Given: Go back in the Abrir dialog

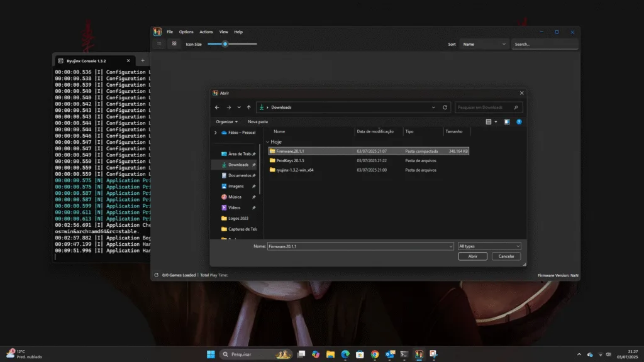Looking at the screenshot, I should tap(217, 107).
